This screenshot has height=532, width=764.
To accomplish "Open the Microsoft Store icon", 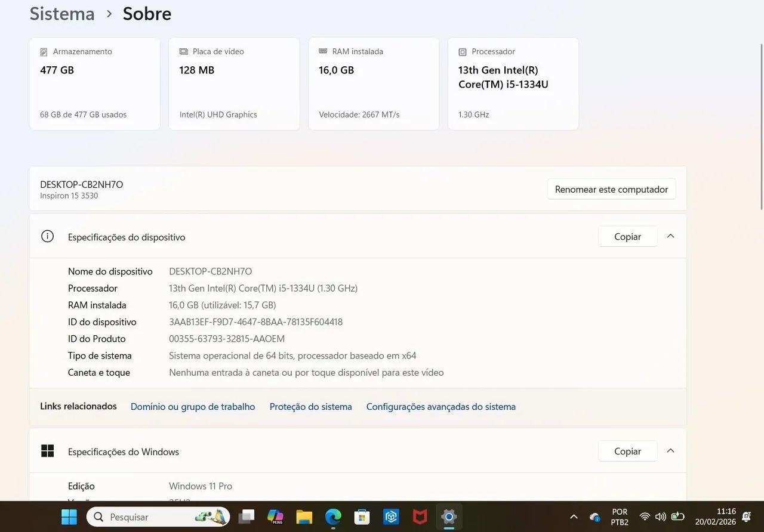I will pos(361,516).
